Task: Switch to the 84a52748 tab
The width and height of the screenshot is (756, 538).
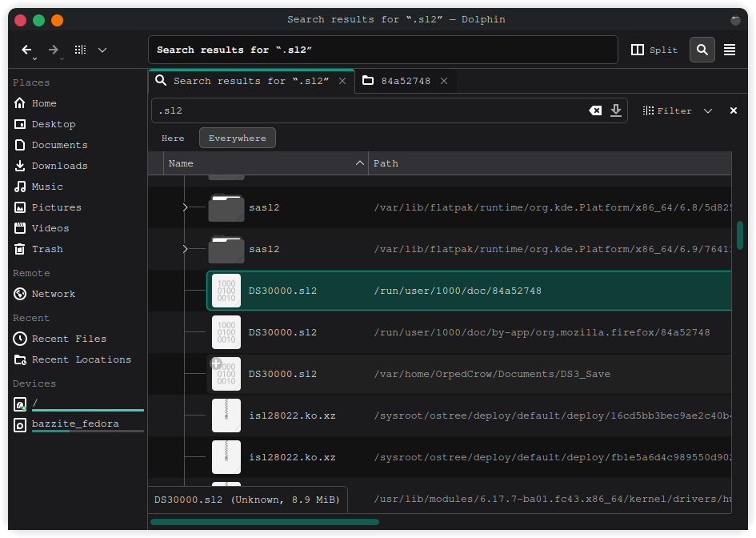Action: point(405,81)
